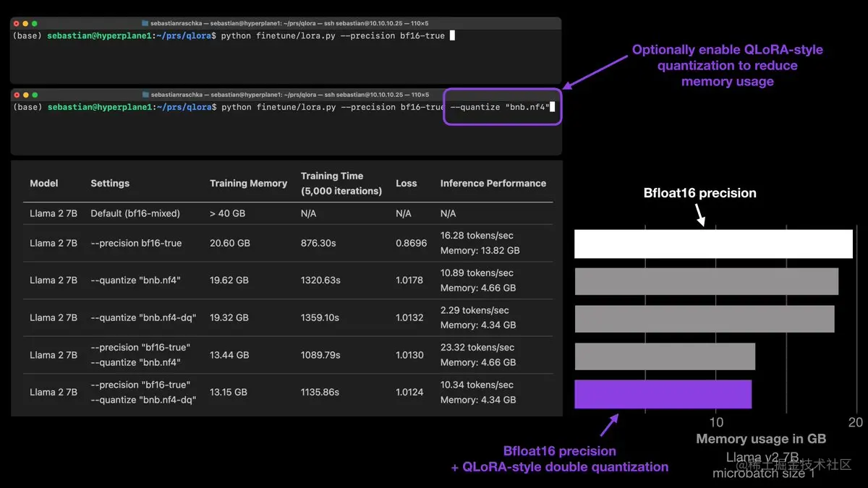Image resolution: width=868 pixels, height=488 pixels.
Task: Click the "Loss" column header
Action: point(407,184)
